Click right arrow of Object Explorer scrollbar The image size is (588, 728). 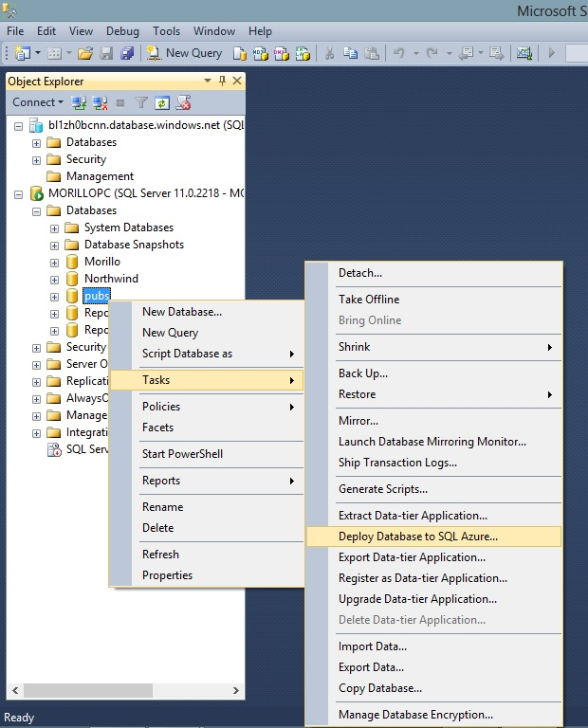coord(236,690)
